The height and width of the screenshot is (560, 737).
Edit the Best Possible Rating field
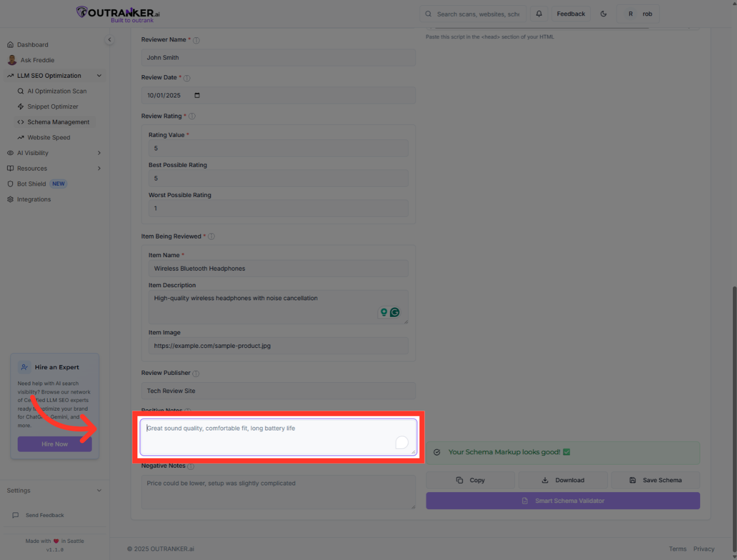pos(278,178)
